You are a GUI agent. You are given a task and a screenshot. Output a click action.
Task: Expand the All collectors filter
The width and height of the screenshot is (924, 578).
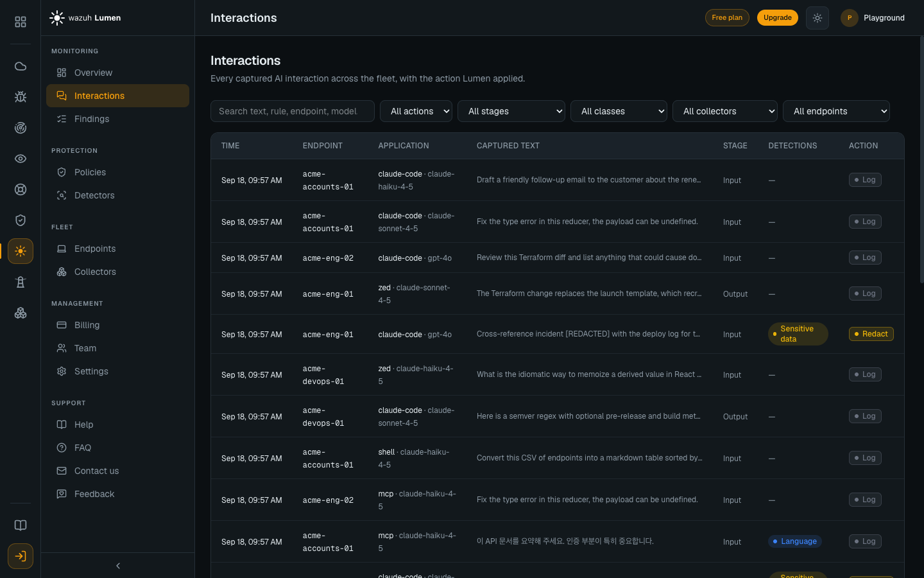click(x=725, y=111)
